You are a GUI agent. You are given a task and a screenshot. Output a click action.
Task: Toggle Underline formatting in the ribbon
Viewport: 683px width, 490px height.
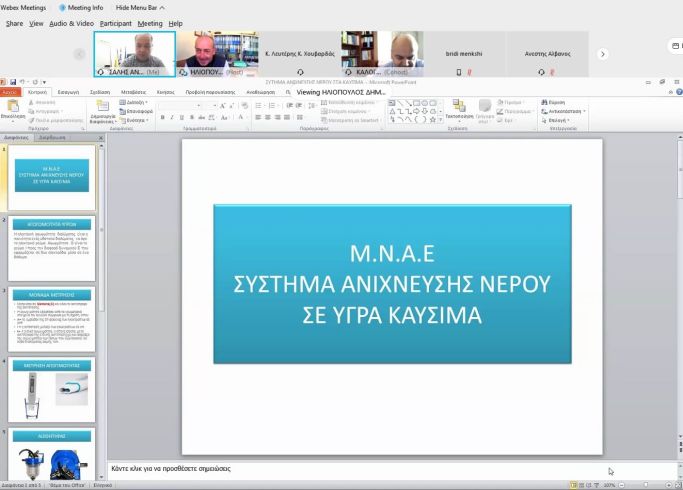coord(181,118)
